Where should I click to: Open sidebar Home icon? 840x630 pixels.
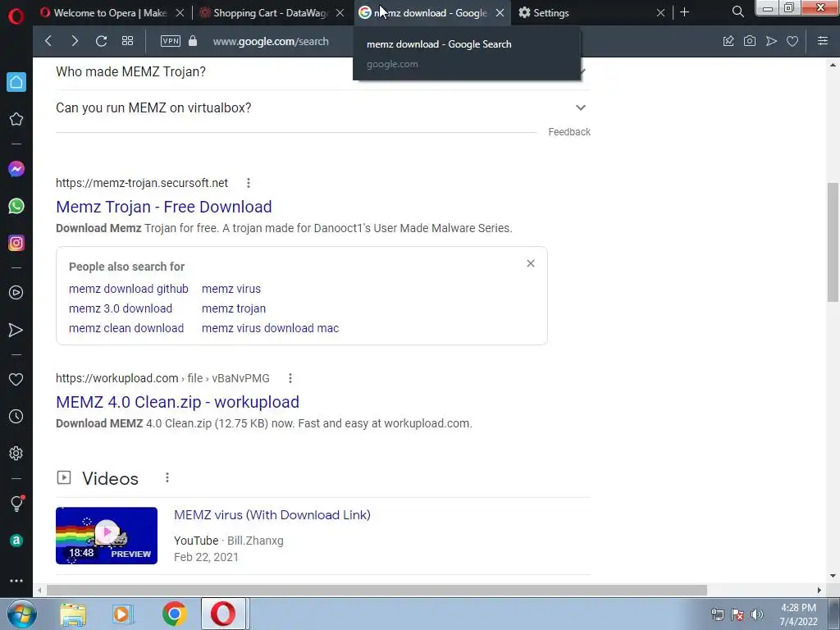(16, 82)
